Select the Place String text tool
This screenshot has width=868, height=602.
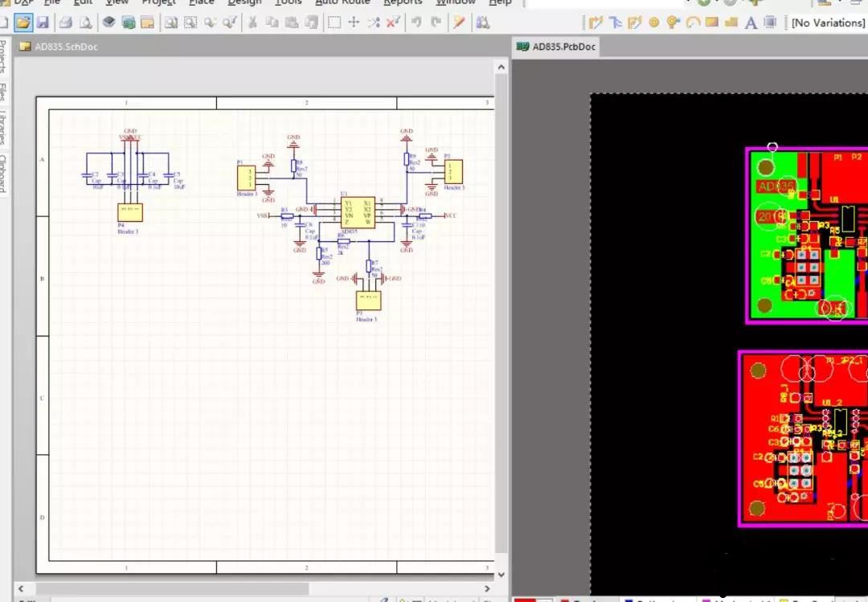pyautogui.click(x=751, y=23)
